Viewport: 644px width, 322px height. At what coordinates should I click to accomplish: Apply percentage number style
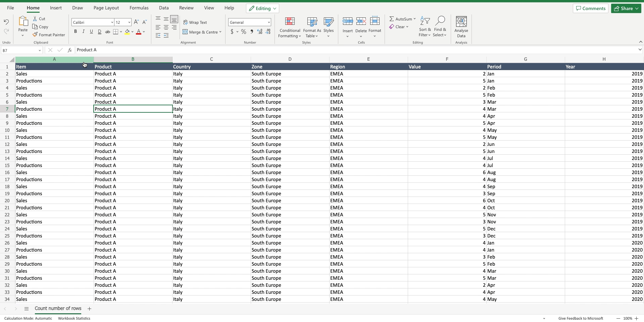click(244, 32)
